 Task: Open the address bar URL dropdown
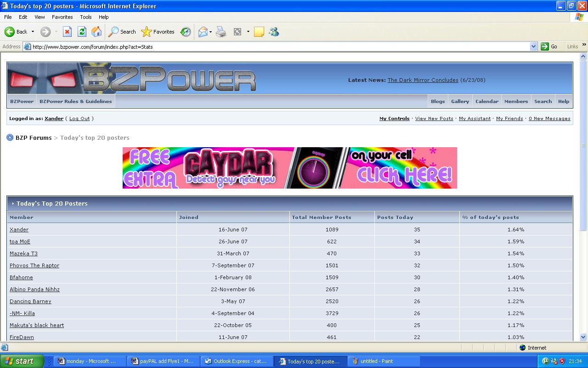coord(533,46)
